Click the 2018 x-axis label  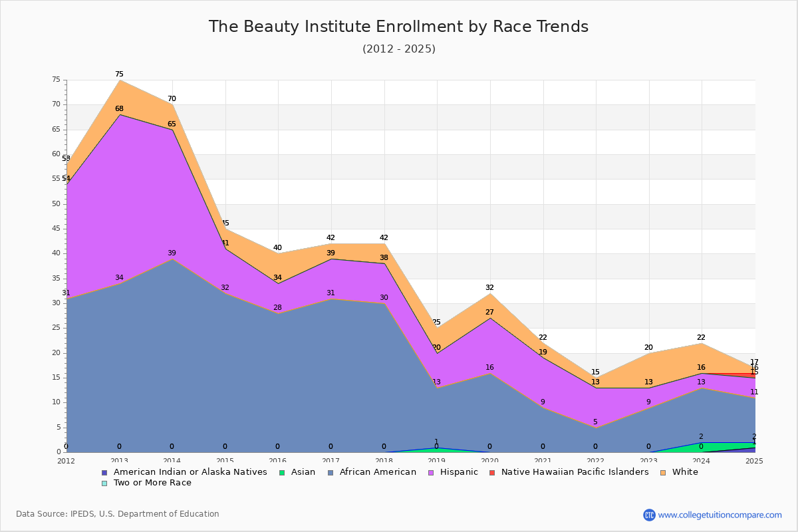(384, 460)
